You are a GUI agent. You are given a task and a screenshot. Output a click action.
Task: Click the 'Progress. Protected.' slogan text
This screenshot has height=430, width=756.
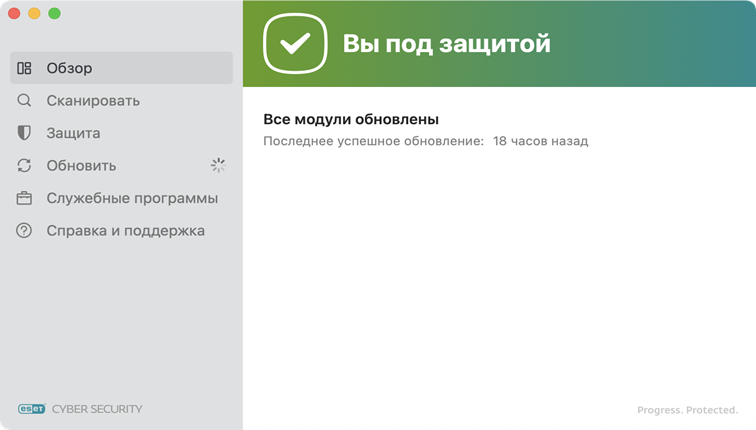point(688,410)
